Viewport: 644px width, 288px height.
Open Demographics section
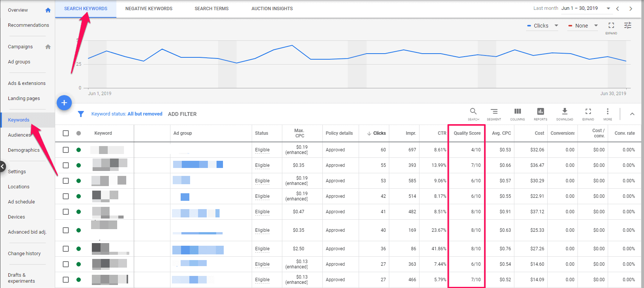tap(24, 150)
